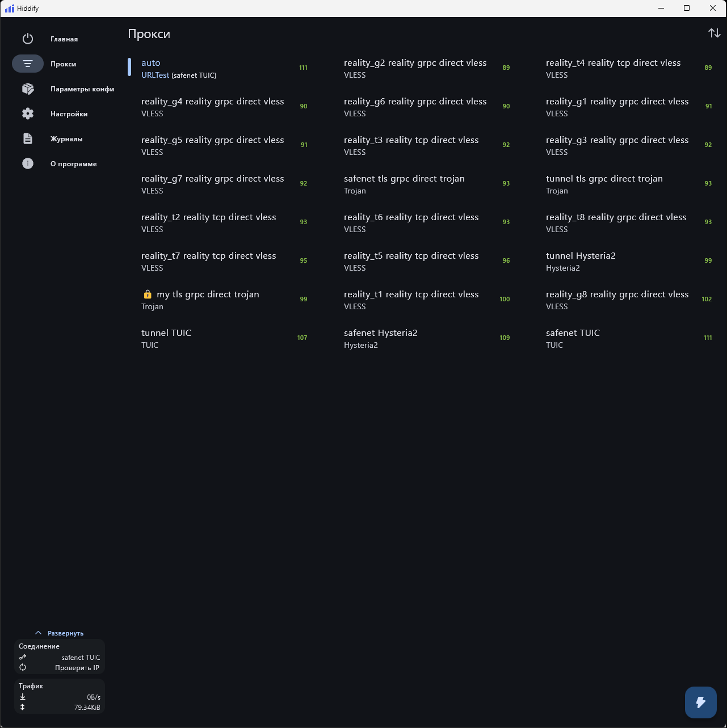Go to Журналы menu item
The width and height of the screenshot is (727, 728).
click(x=66, y=139)
